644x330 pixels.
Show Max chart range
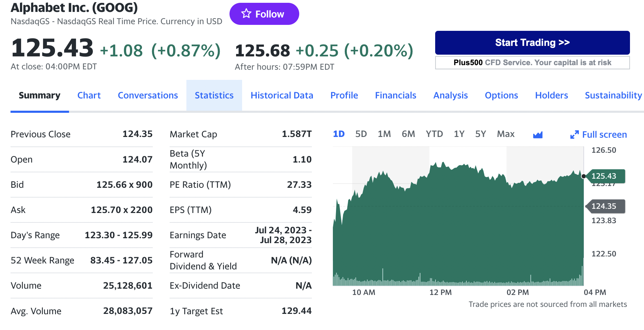[x=506, y=134]
